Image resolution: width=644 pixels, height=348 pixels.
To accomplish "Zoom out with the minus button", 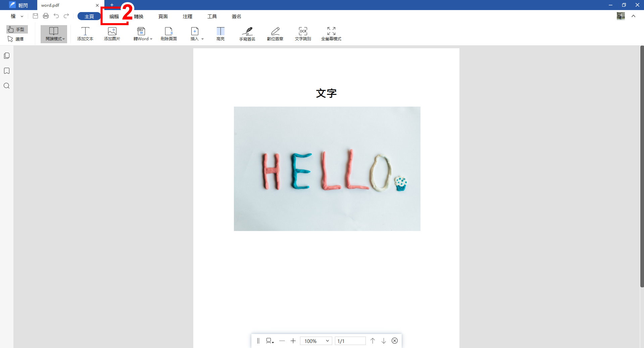I will click(x=282, y=341).
